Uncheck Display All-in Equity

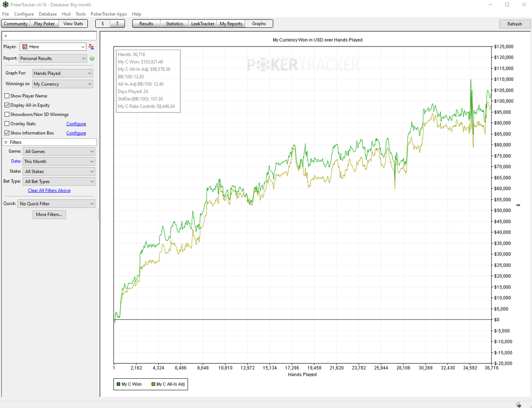point(7,105)
